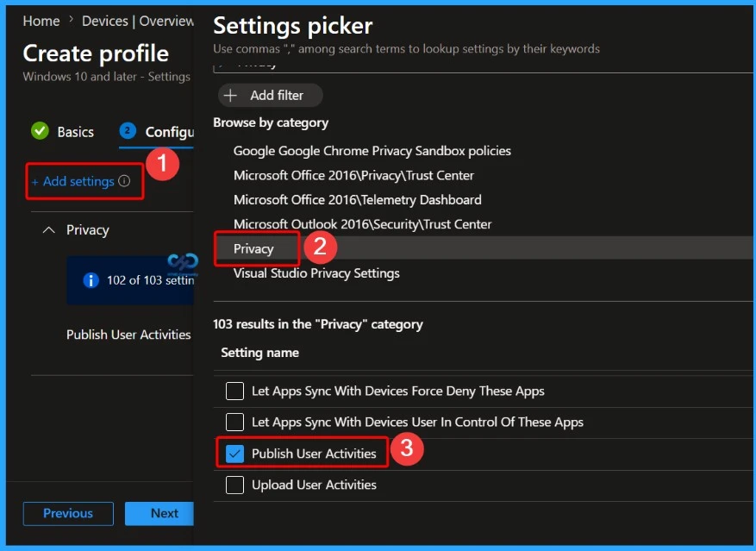Select the Privacy category
Image resolution: width=756 pixels, height=551 pixels.
(253, 248)
